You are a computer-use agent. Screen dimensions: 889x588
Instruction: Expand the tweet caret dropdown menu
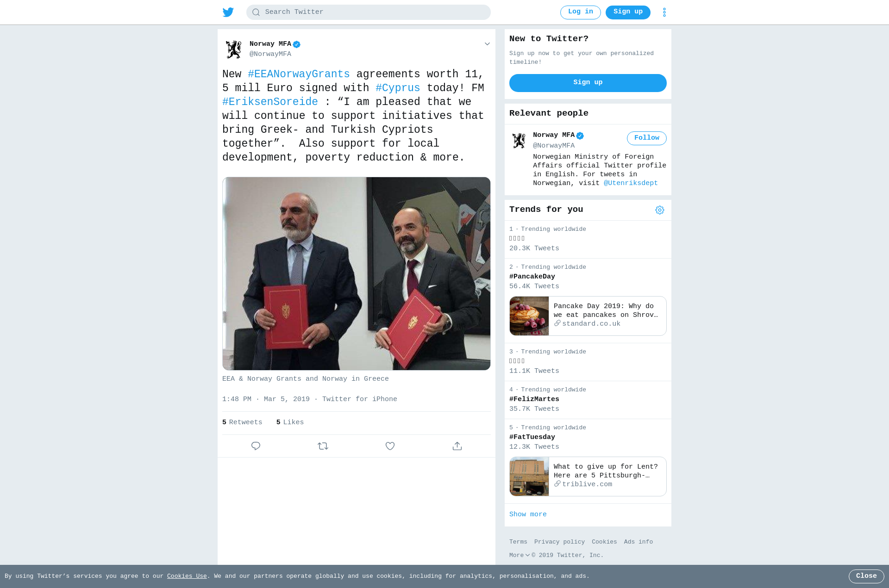click(487, 44)
